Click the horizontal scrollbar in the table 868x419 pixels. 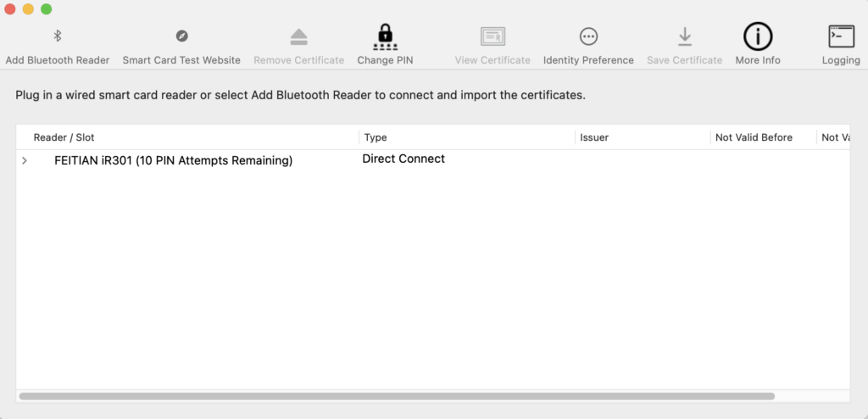coord(397,396)
